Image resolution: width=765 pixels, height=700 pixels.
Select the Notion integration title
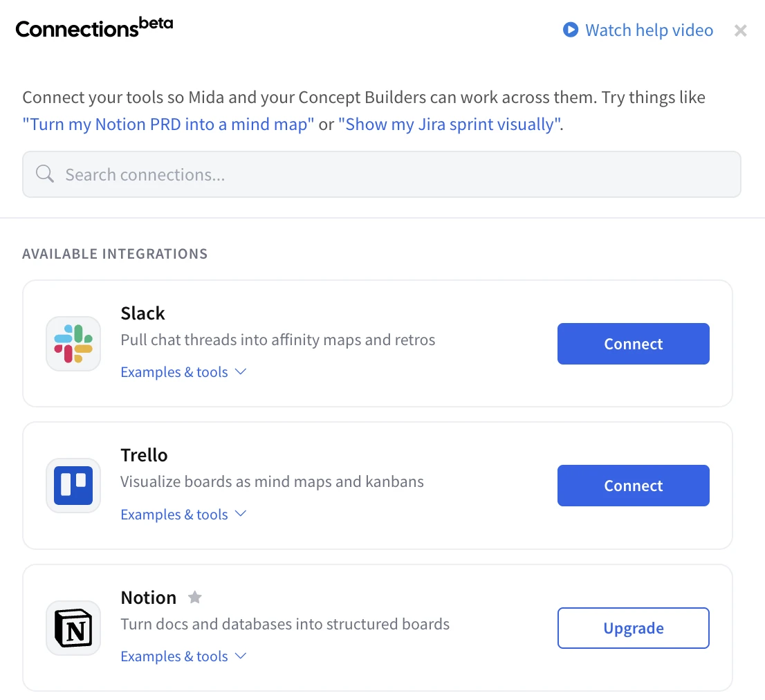(x=148, y=598)
